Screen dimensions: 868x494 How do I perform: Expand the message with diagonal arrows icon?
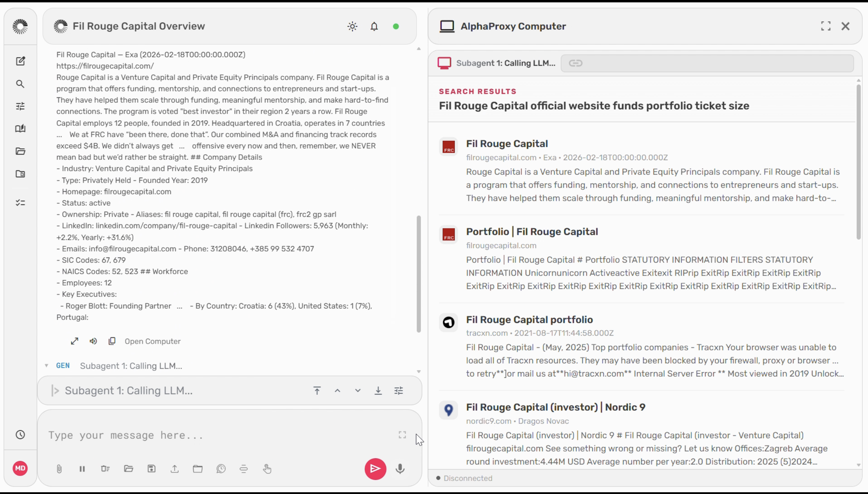[x=75, y=341]
